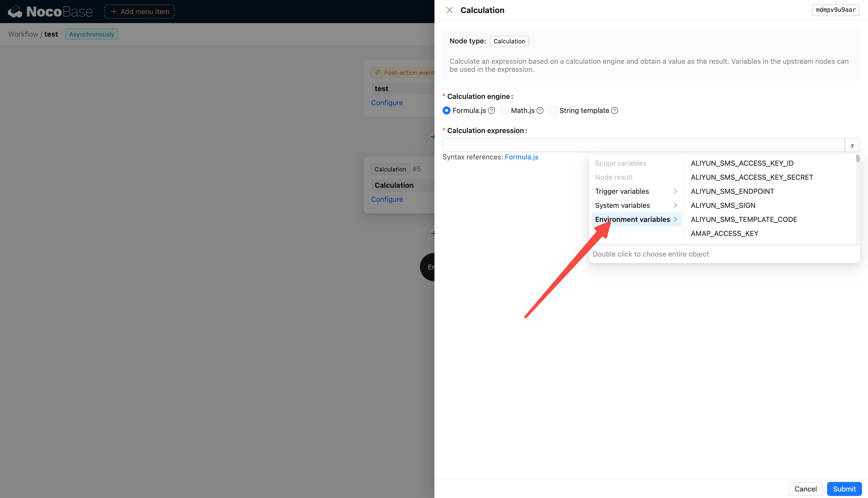Click the NocoBase logo icon
Viewport: 868px width, 498px height.
click(15, 12)
